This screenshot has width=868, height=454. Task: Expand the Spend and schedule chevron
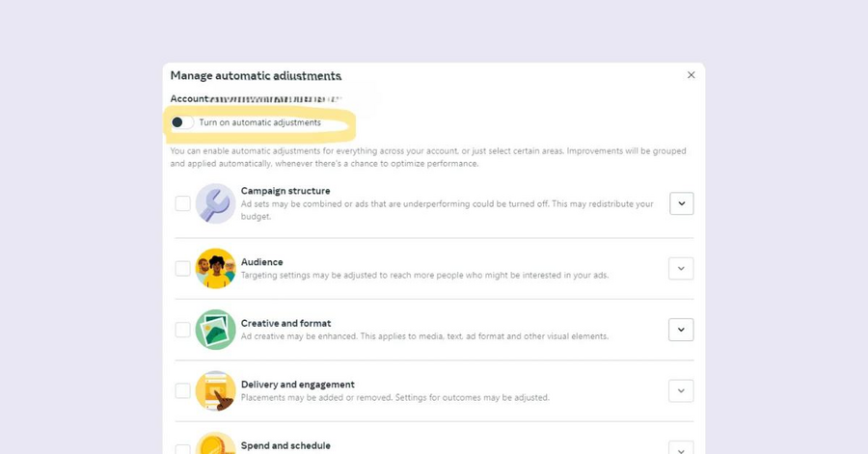click(682, 448)
